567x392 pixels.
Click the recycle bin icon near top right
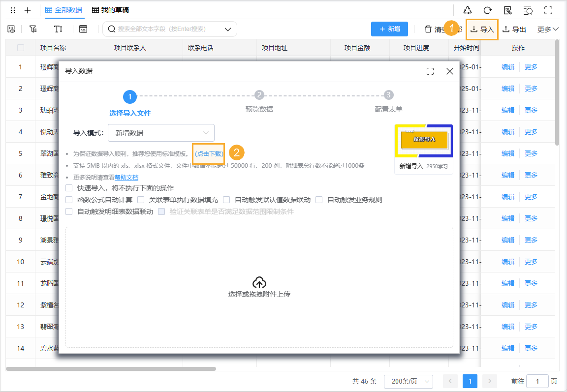467,9
